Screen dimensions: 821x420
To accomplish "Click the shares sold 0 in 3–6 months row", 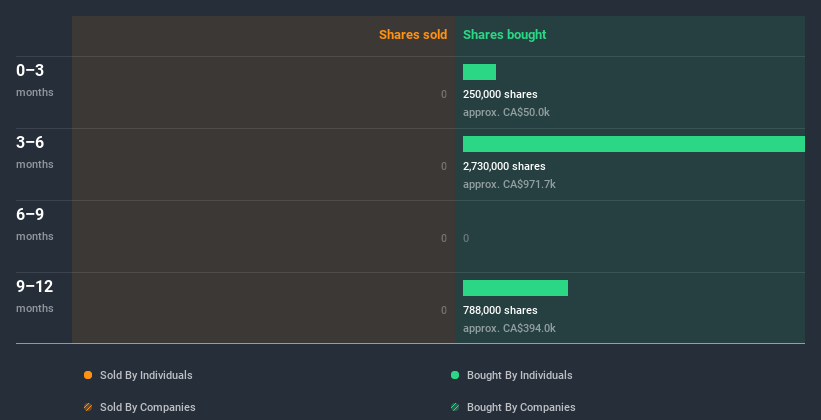I will (x=444, y=166).
